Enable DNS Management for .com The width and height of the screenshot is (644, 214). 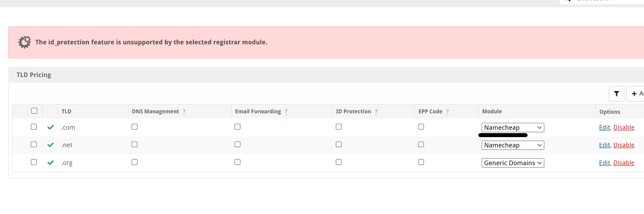click(134, 127)
